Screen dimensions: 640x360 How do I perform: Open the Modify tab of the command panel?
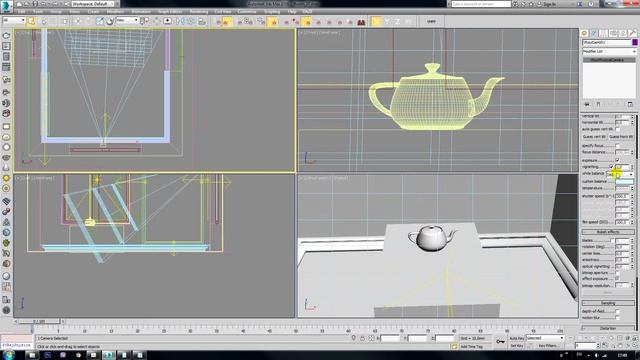point(594,33)
